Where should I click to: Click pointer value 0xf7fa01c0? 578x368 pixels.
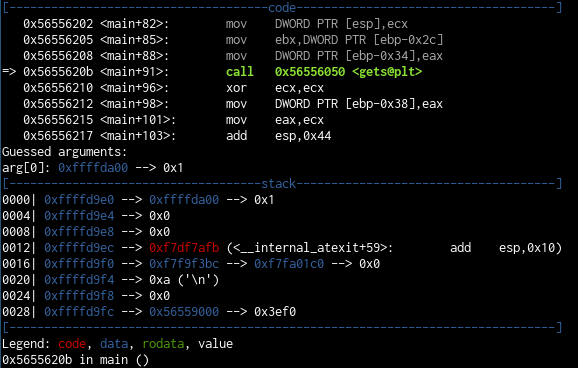click(x=289, y=264)
